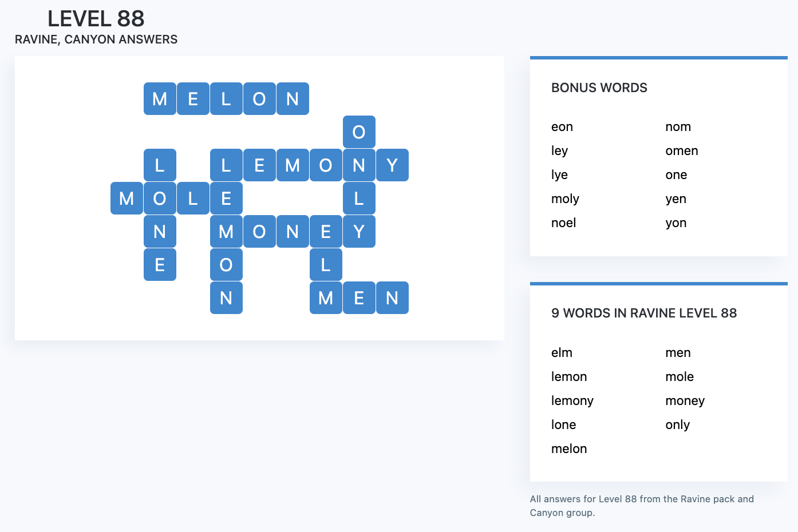Select the bonus word "omen"
The width and height of the screenshot is (798, 532).
coord(681,151)
